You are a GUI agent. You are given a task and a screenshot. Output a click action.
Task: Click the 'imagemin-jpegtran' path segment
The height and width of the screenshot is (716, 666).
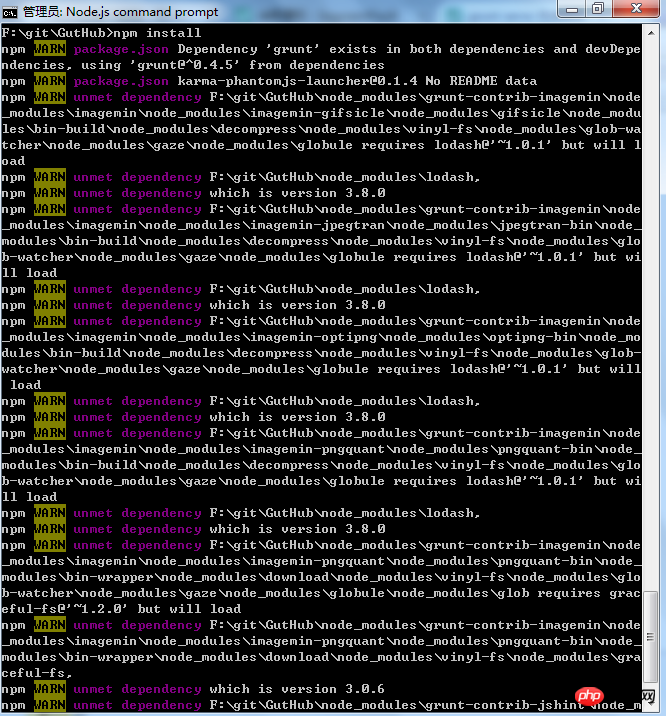(x=317, y=225)
